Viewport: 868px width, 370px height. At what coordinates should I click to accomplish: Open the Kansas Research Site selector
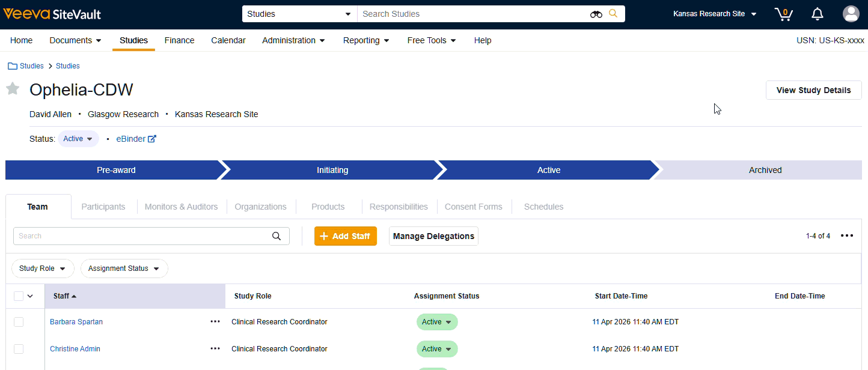714,14
